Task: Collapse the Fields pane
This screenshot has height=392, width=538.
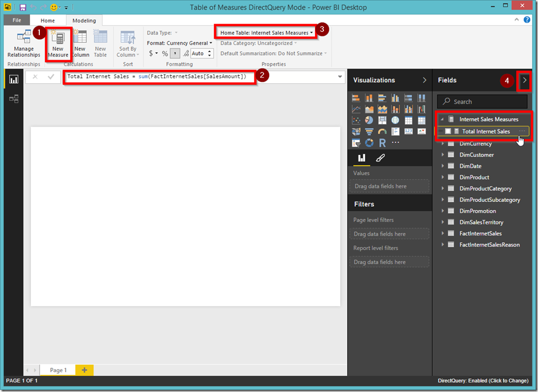Action: 524,80
